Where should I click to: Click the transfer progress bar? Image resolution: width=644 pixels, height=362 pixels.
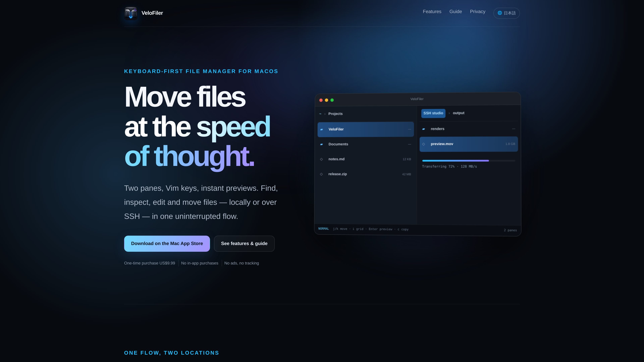[469, 161]
